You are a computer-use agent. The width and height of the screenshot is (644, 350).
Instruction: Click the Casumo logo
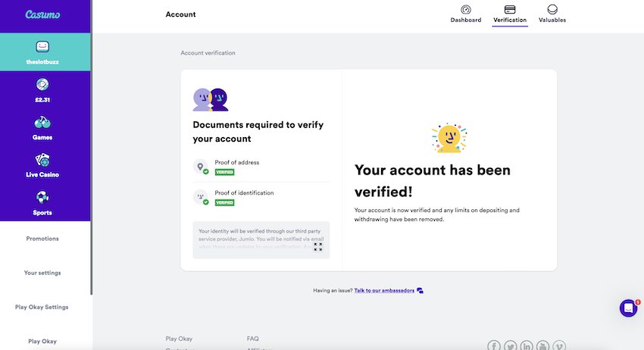[x=42, y=15]
